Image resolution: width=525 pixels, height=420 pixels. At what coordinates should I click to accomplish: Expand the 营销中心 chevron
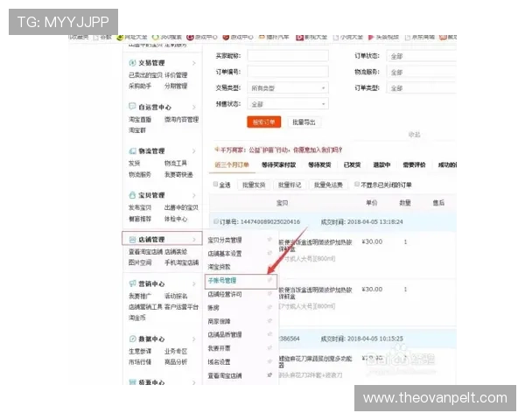(194, 284)
